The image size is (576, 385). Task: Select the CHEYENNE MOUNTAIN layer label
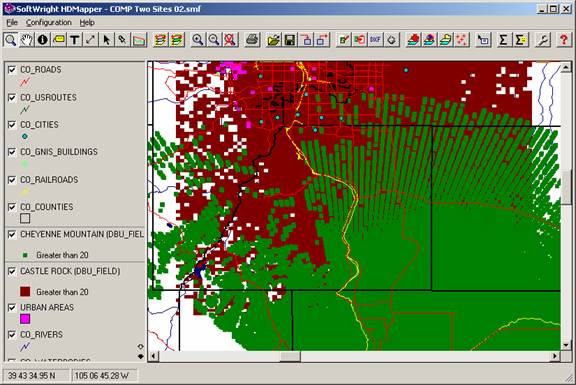(82, 234)
